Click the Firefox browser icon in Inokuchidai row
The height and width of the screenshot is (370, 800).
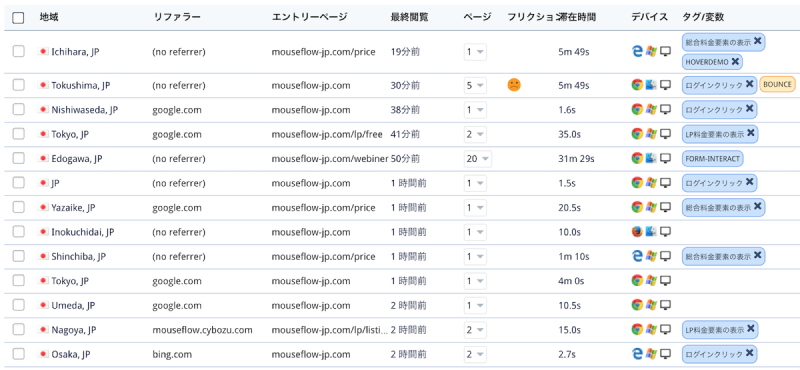click(x=637, y=232)
